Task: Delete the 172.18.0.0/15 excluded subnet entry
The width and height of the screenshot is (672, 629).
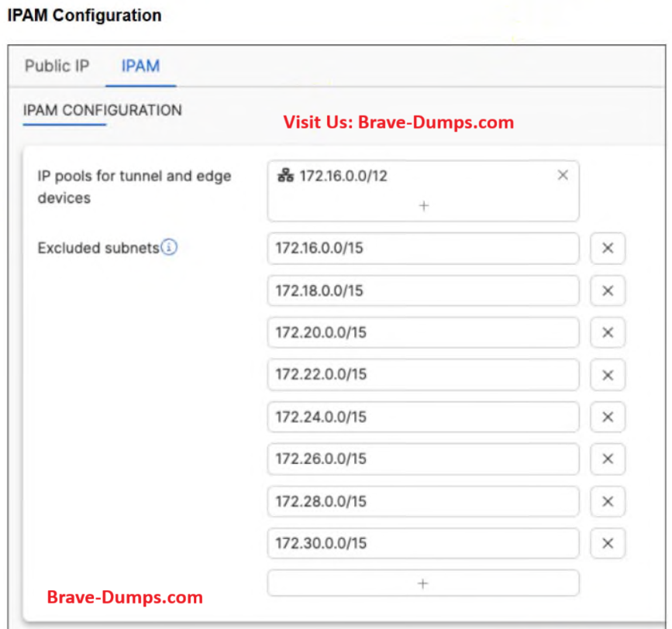Action: click(x=608, y=290)
